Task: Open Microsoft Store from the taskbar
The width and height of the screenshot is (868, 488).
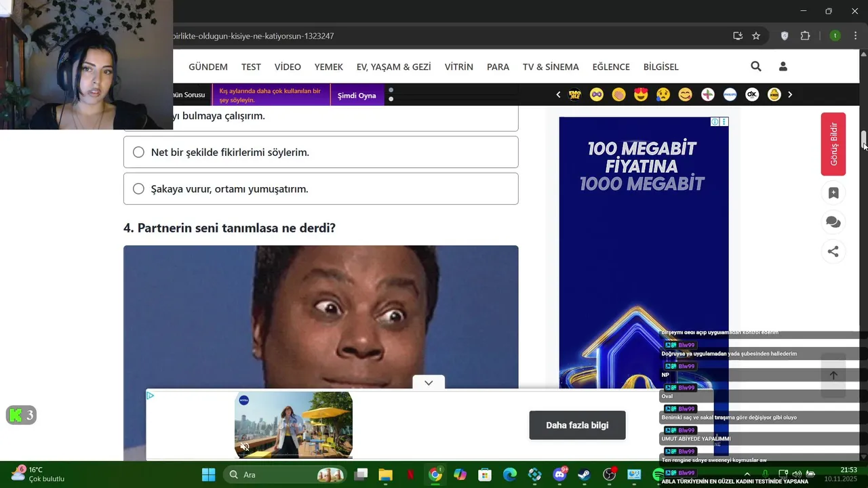Action: [484, 474]
